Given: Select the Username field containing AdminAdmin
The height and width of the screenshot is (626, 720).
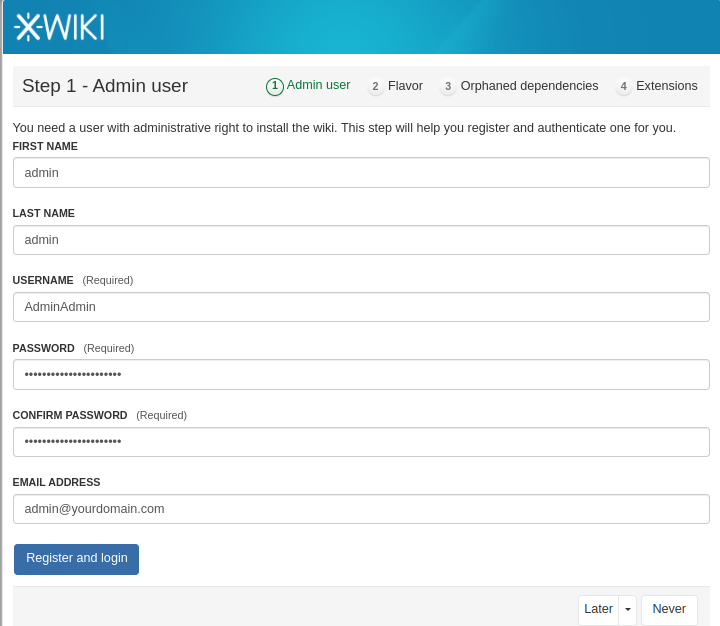Looking at the screenshot, I should (361, 307).
